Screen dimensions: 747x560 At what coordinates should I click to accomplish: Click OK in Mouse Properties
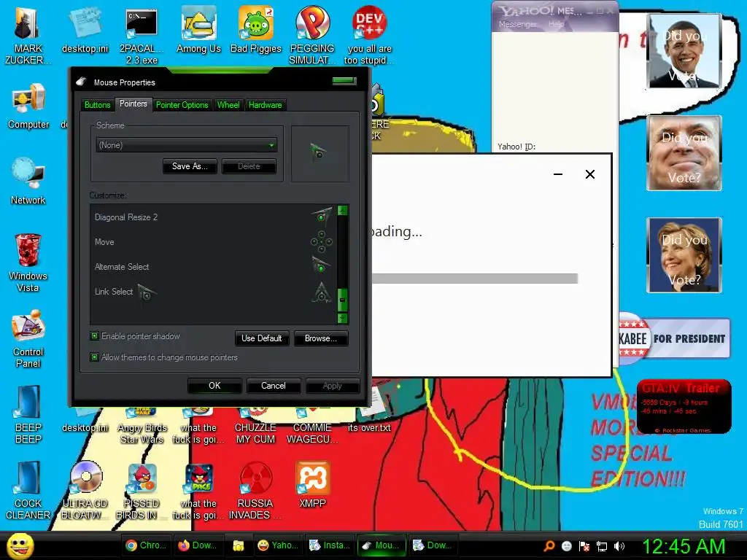coord(214,386)
